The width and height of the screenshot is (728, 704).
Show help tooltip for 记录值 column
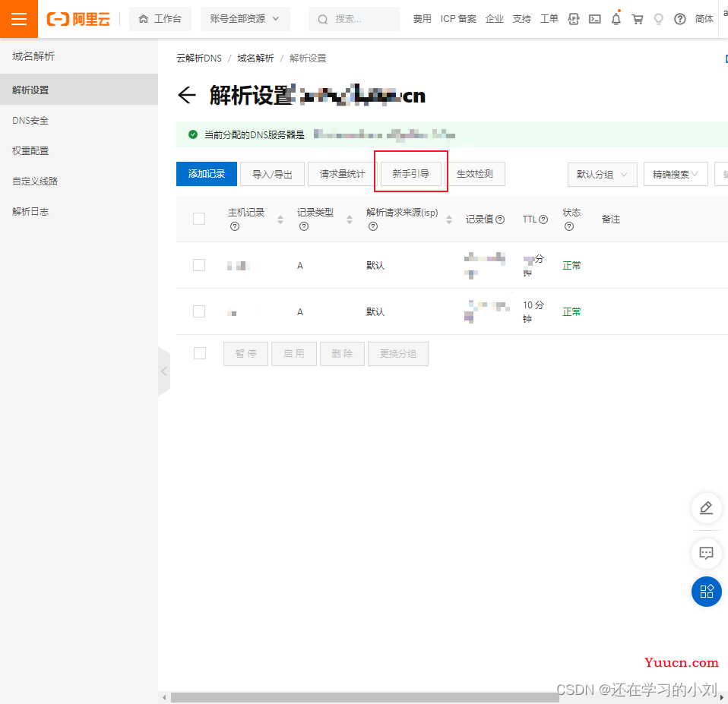(500, 219)
